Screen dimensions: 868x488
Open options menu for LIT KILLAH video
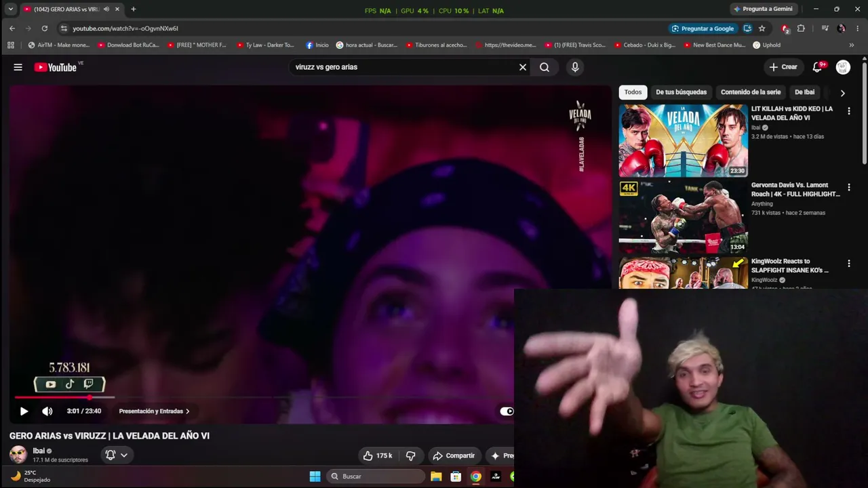pos(848,111)
